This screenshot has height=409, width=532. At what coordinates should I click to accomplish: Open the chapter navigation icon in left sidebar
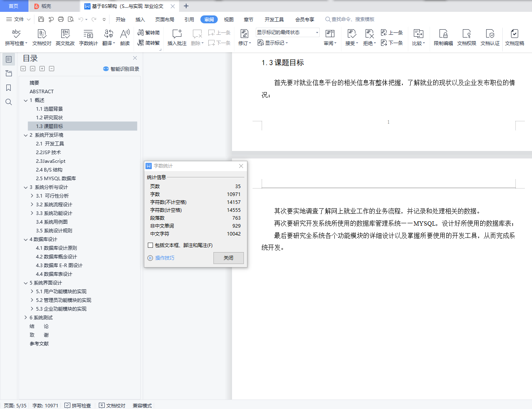pos(8,74)
